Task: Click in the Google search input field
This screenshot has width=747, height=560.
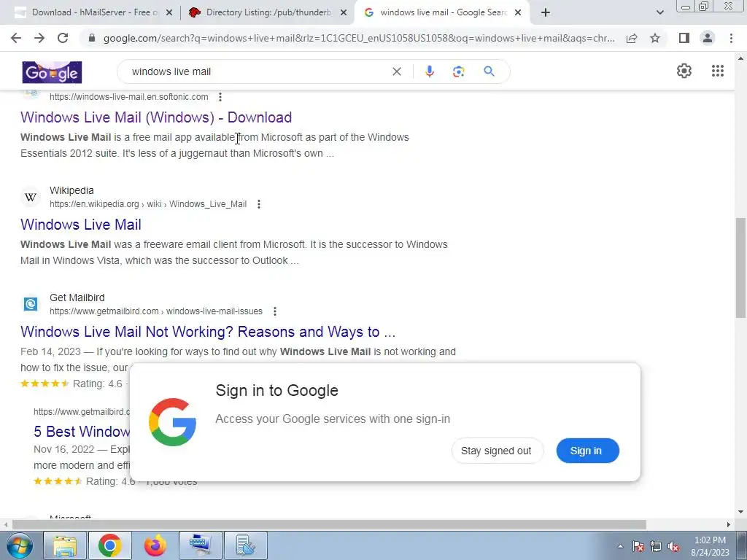Action: click(258, 71)
